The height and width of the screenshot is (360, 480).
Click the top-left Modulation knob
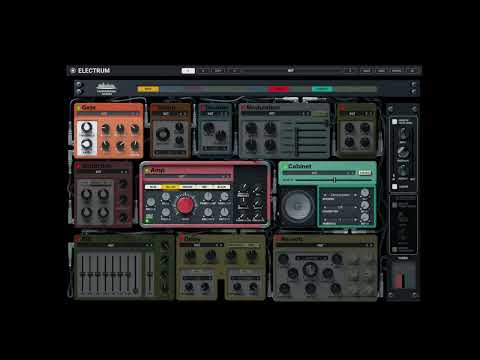pyautogui.click(x=251, y=128)
